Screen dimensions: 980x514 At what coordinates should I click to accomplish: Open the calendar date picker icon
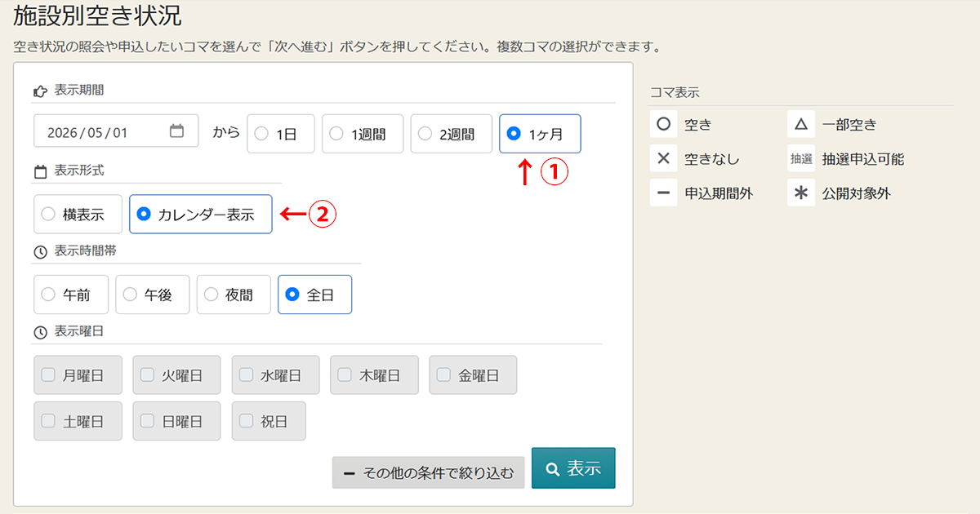(176, 131)
